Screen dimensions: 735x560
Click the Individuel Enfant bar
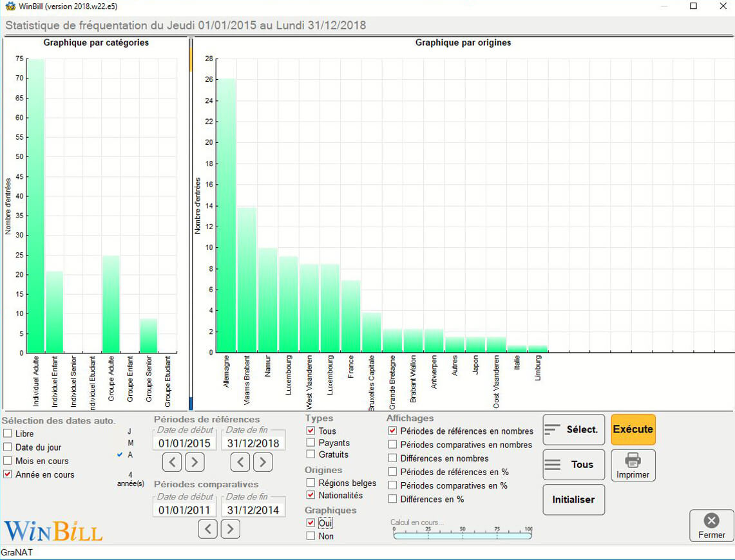tap(54, 312)
